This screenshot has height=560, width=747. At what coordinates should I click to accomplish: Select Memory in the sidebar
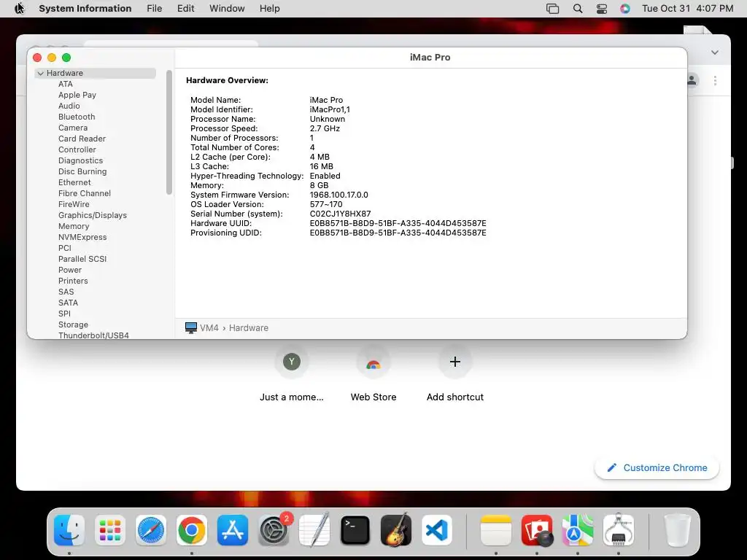coord(74,226)
